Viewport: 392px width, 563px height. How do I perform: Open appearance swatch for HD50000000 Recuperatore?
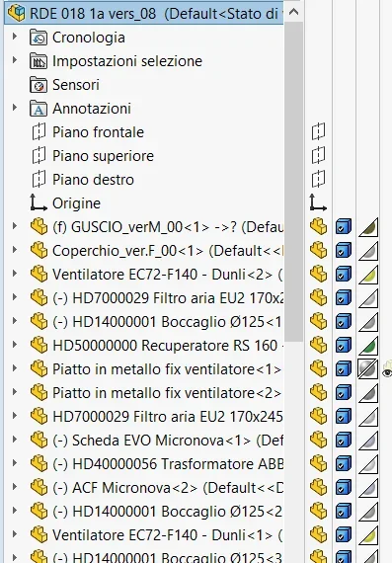[369, 346]
